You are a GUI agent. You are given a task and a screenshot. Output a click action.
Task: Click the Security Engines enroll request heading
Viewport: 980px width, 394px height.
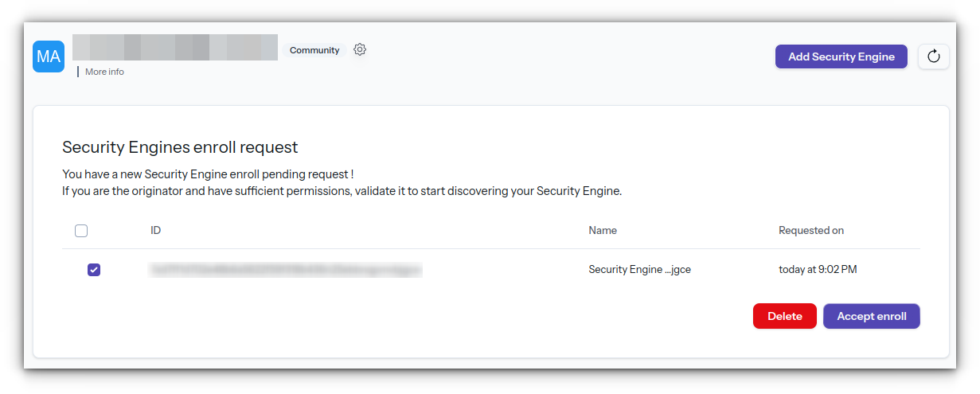click(180, 147)
